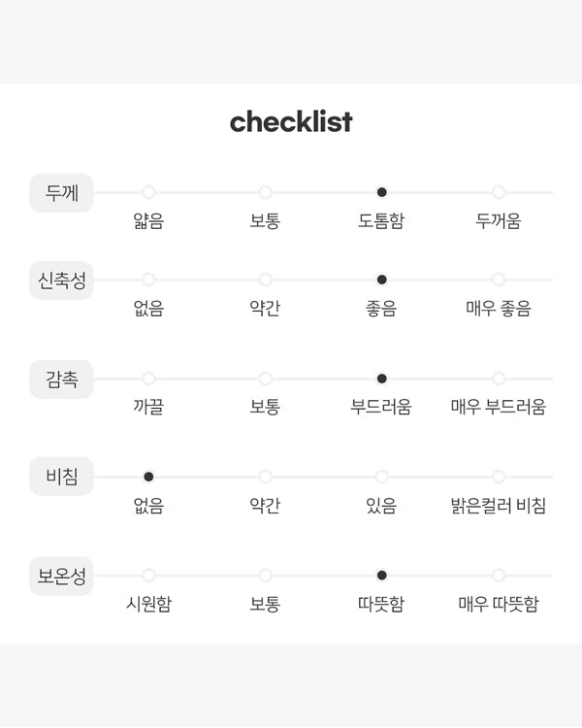582x728 pixels.
Task: Choose the 매우 좋음 stretch dot
Action: [x=499, y=280]
